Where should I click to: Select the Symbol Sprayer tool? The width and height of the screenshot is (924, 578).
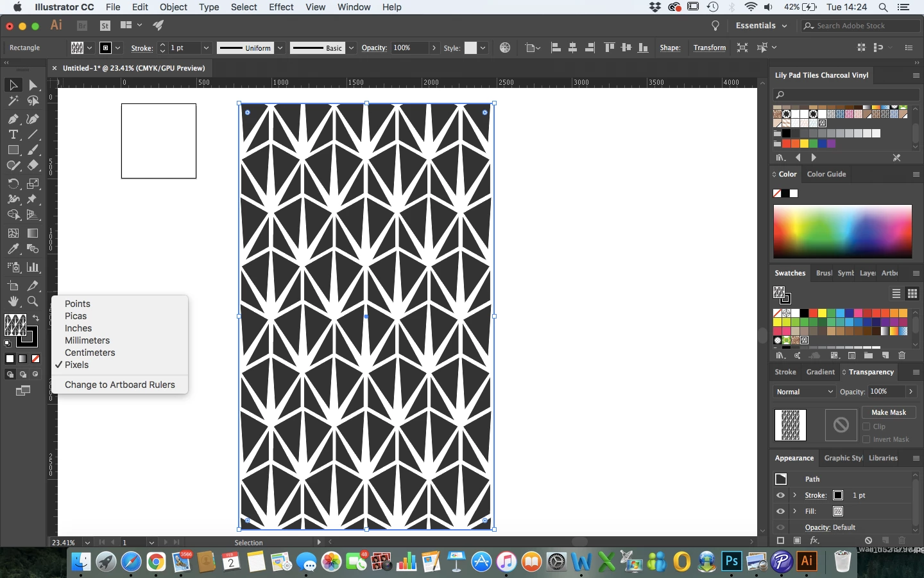tap(13, 267)
